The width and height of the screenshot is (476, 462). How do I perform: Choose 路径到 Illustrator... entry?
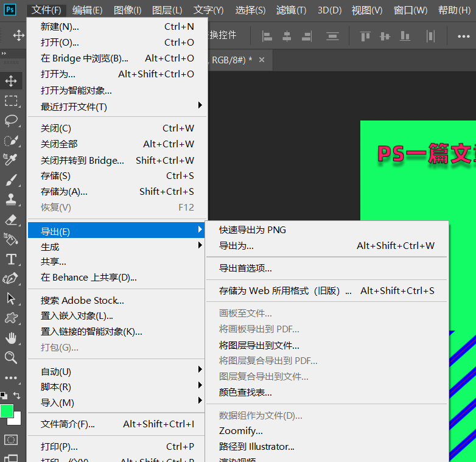pos(327,447)
